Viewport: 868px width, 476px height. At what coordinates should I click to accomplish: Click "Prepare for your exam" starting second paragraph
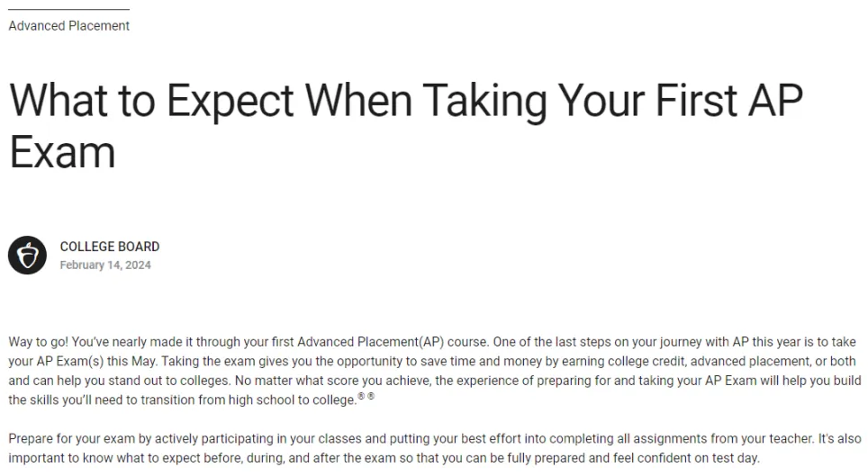(71, 439)
